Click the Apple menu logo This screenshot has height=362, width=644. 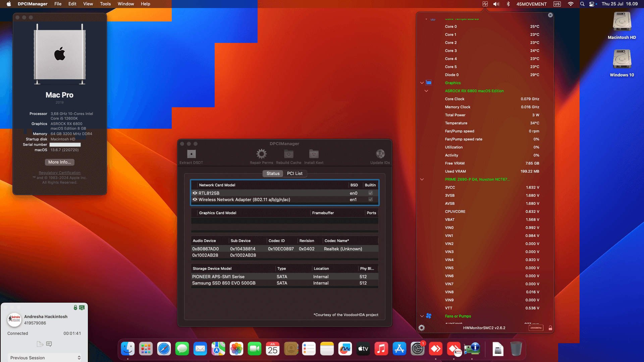click(9, 4)
